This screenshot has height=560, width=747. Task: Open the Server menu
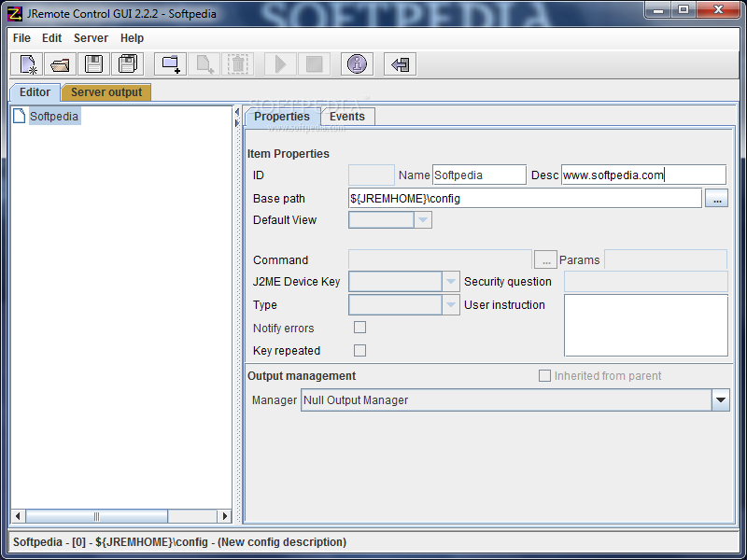(x=91, y=38)
